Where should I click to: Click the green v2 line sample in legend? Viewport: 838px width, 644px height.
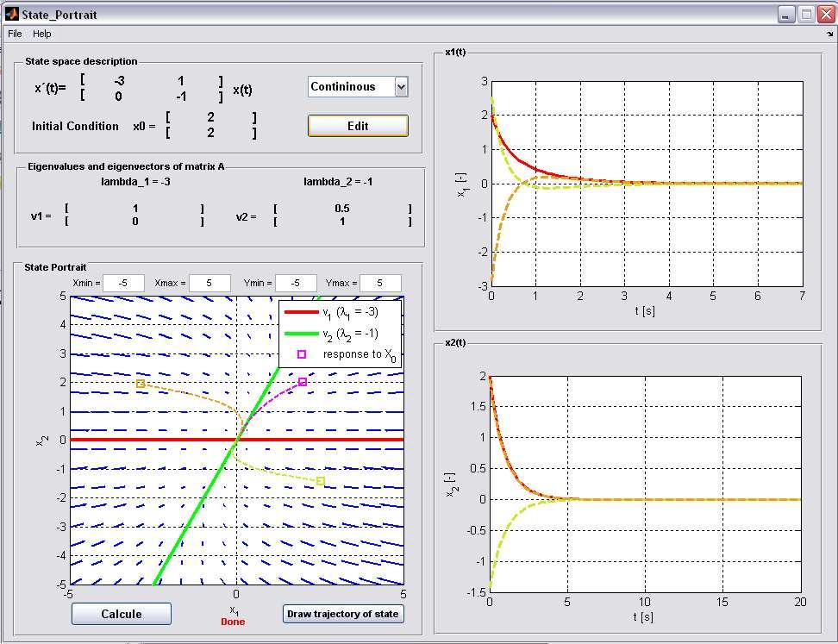pyautogui.click(x=302, y=334)
